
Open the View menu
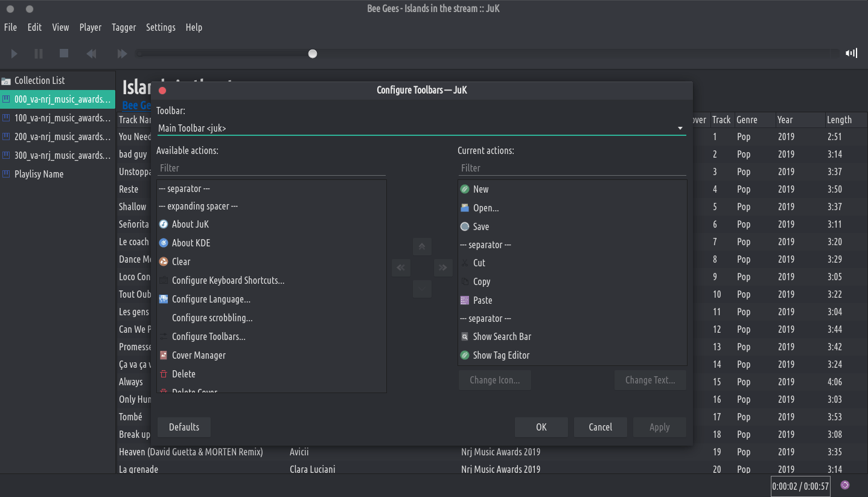61,27
